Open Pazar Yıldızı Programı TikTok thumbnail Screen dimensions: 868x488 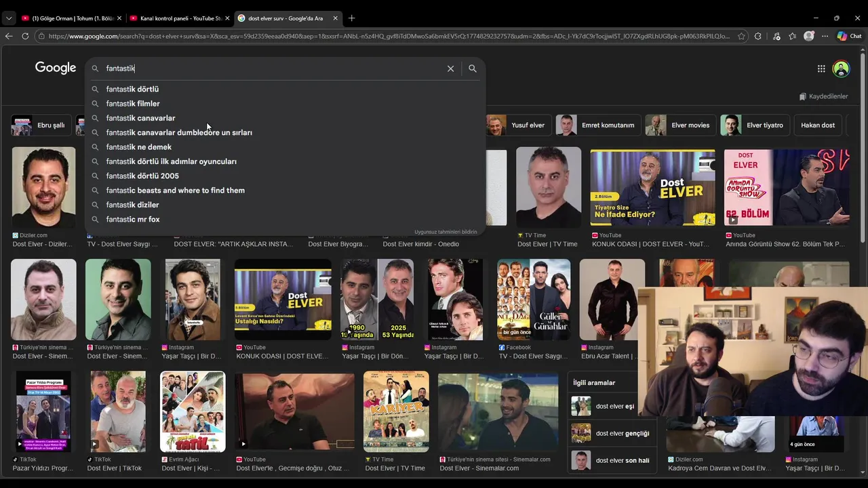pos(43,411)
